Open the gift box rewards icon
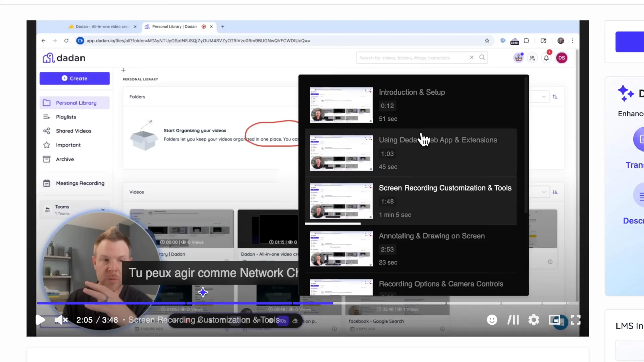The width and height of the screenshot is (644, 362). (518, 58)
